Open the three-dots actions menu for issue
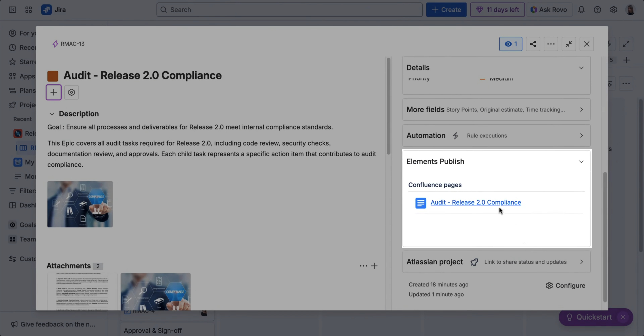 pos(551,44)
